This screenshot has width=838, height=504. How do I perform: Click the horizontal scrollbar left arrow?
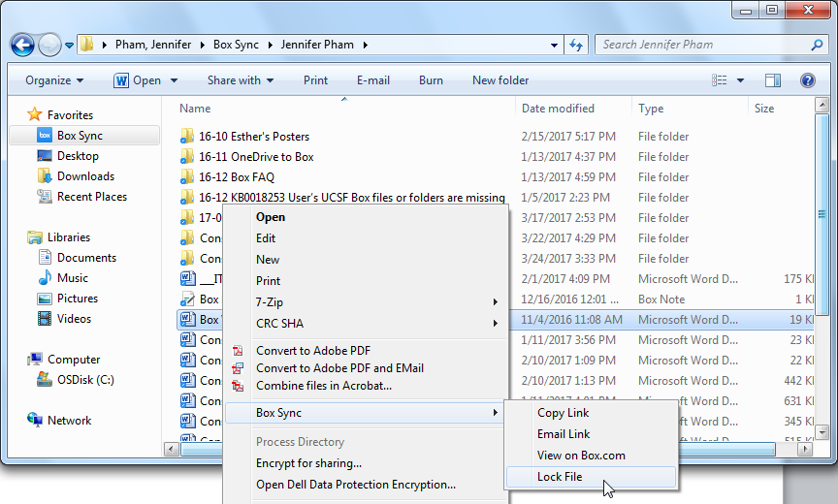point(172,450)
